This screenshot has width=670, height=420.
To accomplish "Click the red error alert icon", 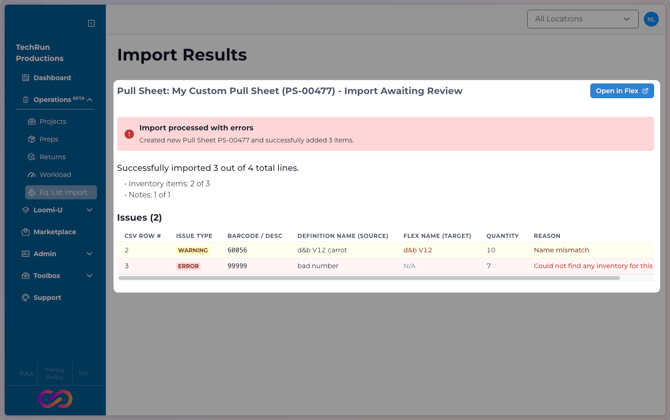I will tap(129, 134).
